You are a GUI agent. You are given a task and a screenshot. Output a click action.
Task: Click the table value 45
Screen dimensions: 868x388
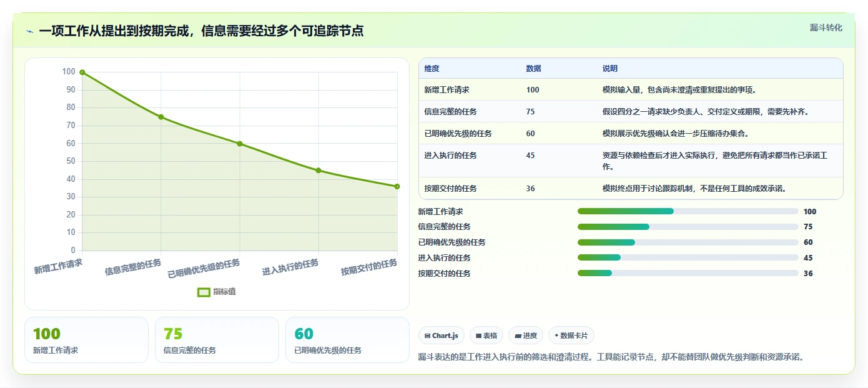[530, 156]
